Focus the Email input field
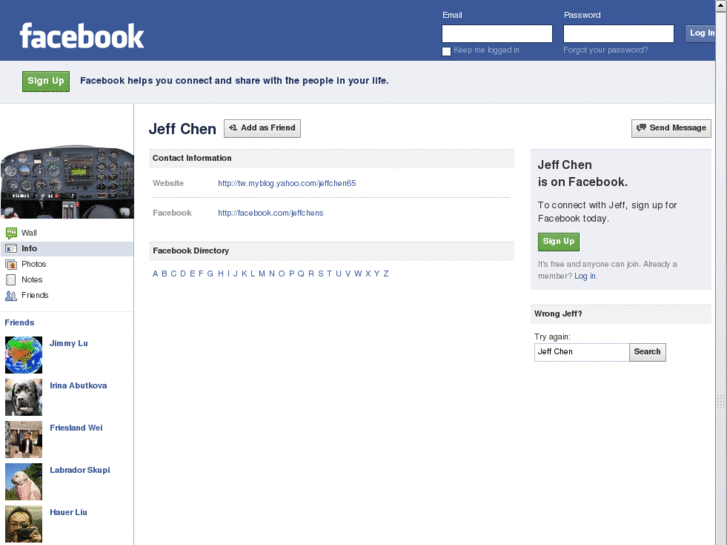This screenshot has width=727, height=545. [x=497, y=34]
